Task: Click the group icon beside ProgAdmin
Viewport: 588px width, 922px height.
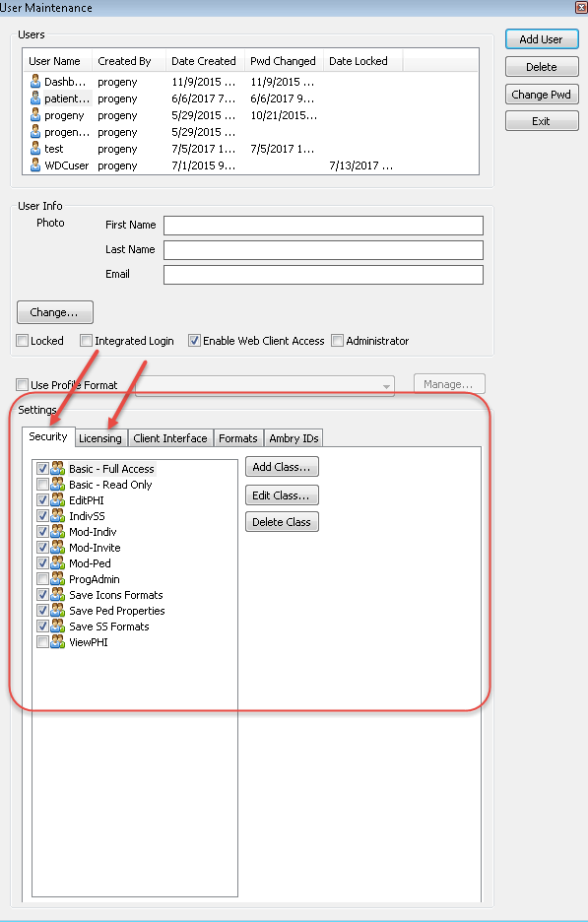Action: click(x=58, y=578)
